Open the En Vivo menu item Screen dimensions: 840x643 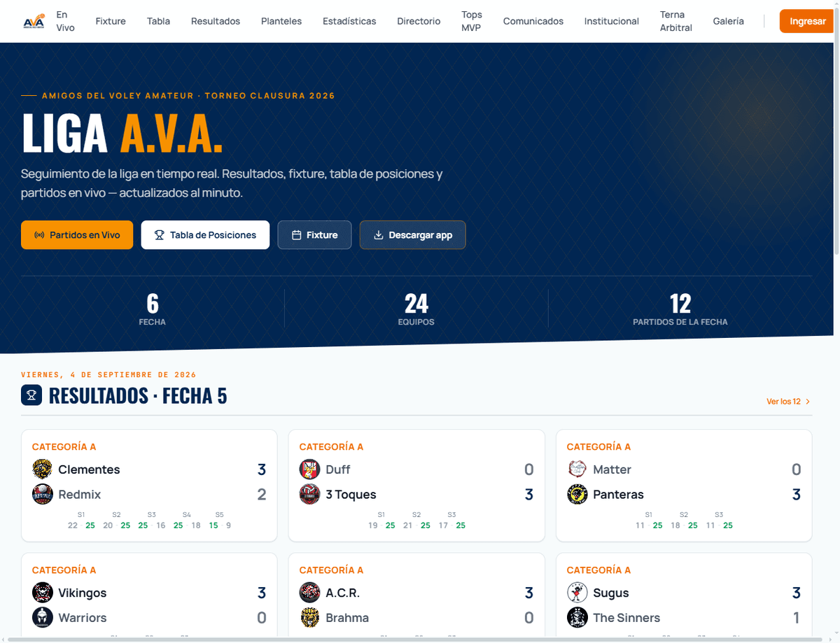(x=66, y=21)
